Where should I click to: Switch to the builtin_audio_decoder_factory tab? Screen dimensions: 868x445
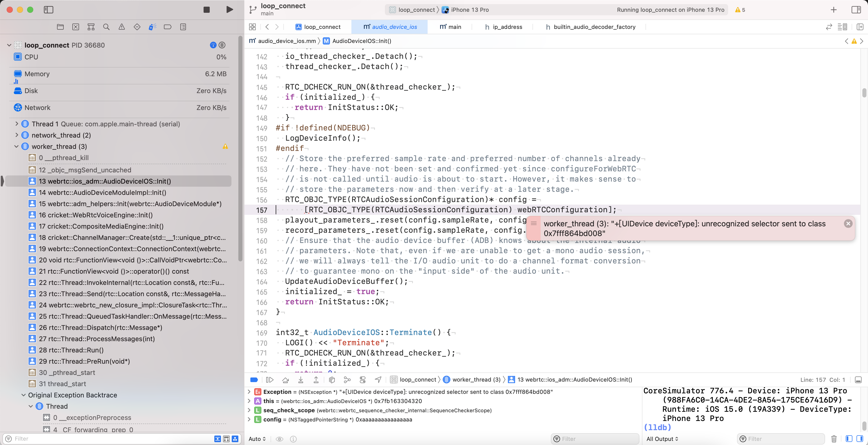tap(590, 27)
